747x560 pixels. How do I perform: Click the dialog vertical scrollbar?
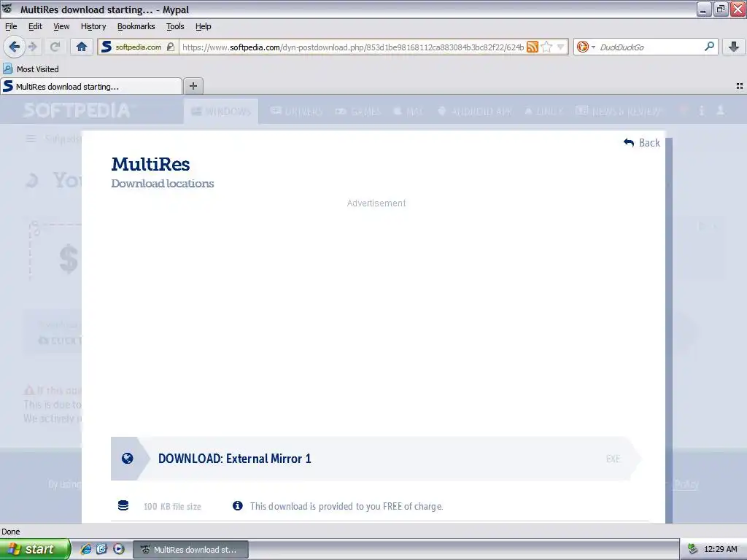(669, 330)
